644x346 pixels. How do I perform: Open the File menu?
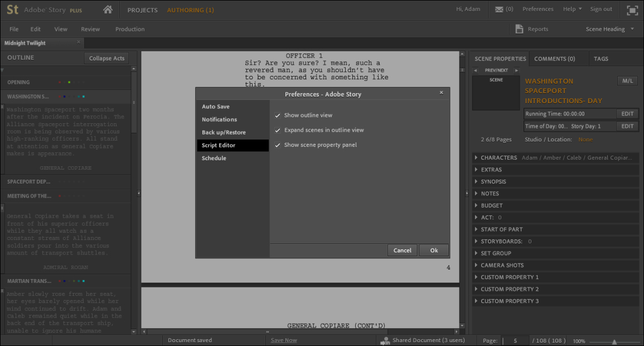click(x=14, y=29)
